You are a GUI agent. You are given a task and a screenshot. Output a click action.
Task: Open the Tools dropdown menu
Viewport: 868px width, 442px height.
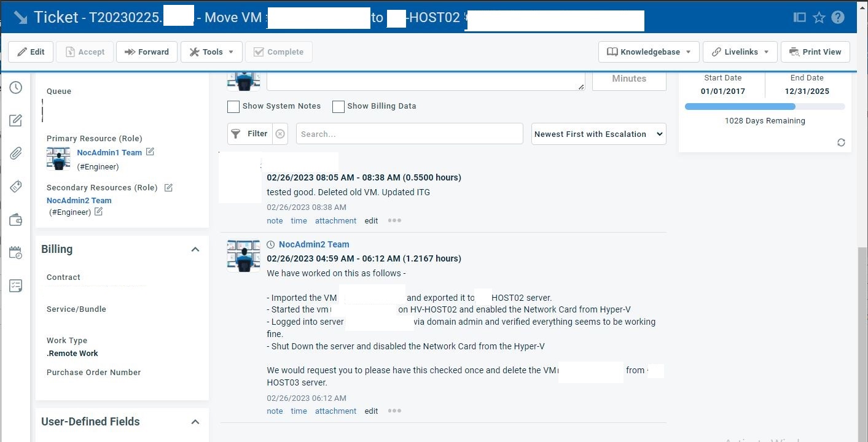coord(211,52)
